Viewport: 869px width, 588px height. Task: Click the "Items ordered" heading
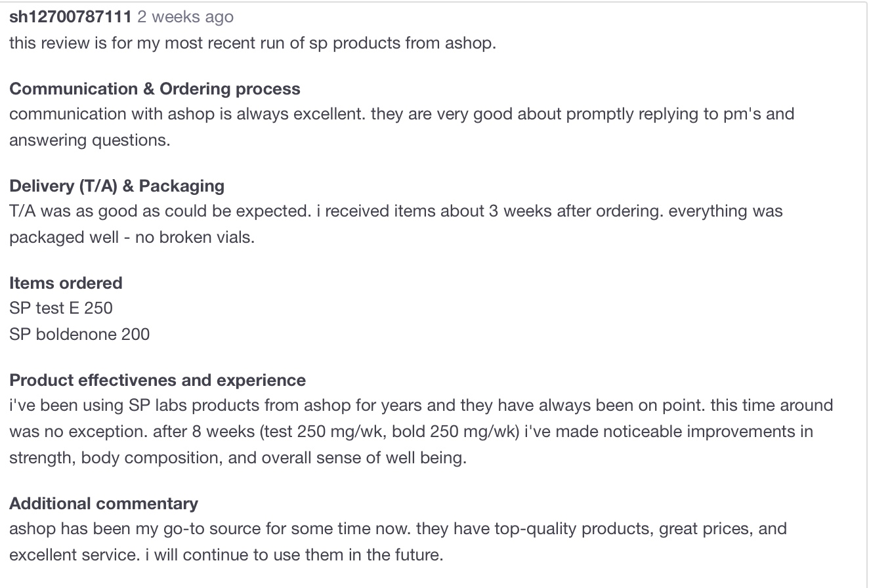click(x=66, y=283)
